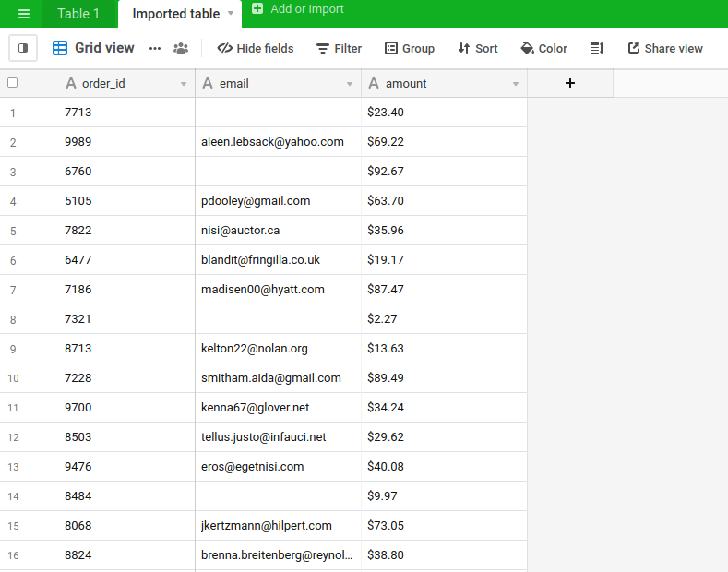The height and width of the screenshot is (572, 728).
Task: Open the Filter options
Action: (339, 48)
